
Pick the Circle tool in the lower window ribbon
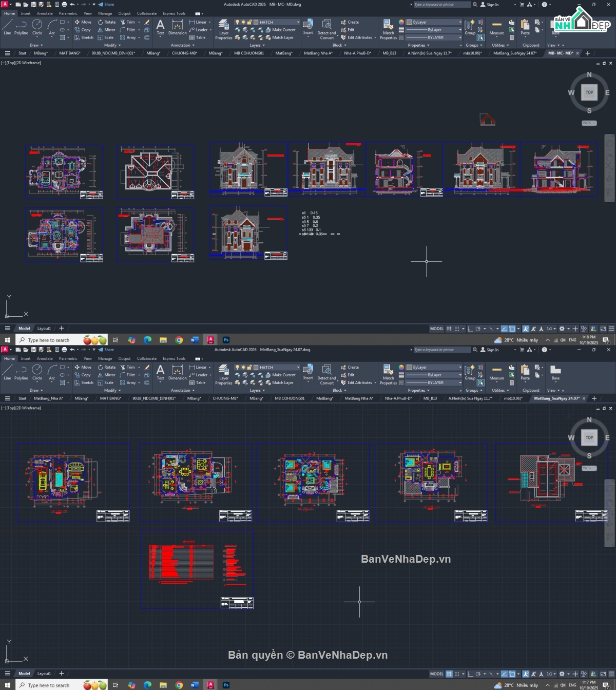pos(37,371)
